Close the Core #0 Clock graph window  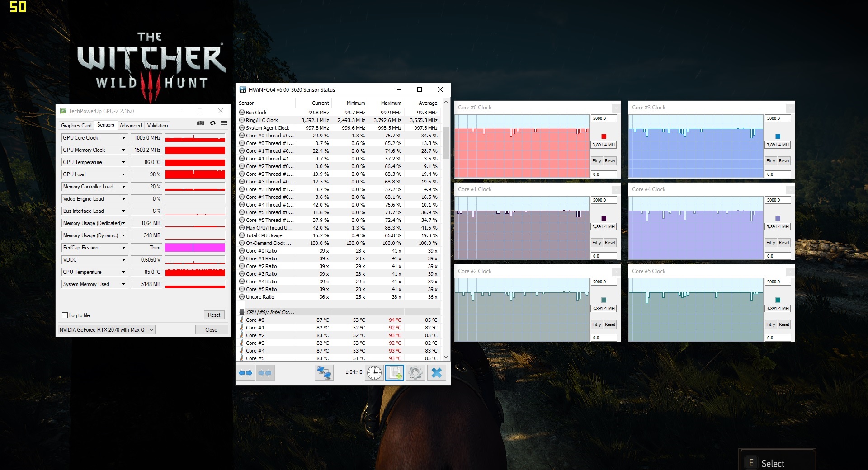[x=616, y=108]
